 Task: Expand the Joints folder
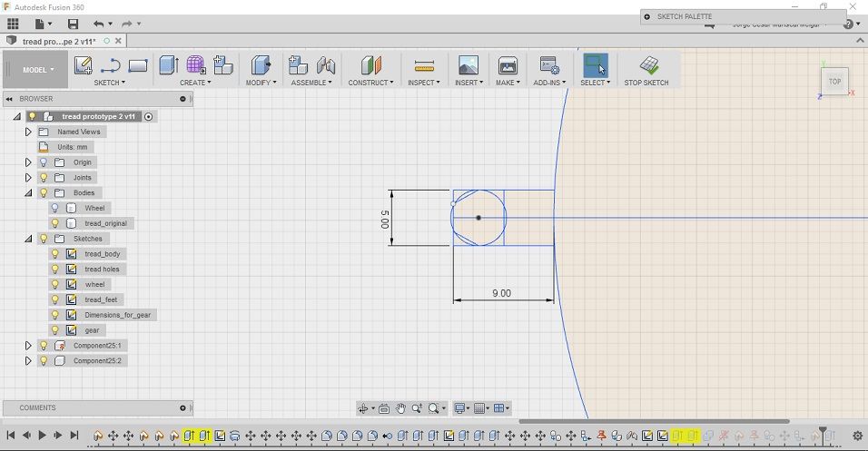pos(28,178)
